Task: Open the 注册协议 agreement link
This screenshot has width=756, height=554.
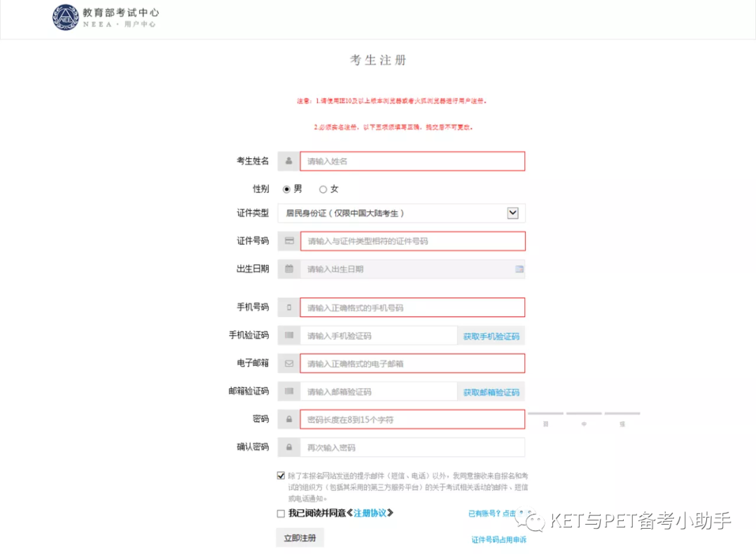Action: [370, 513]
